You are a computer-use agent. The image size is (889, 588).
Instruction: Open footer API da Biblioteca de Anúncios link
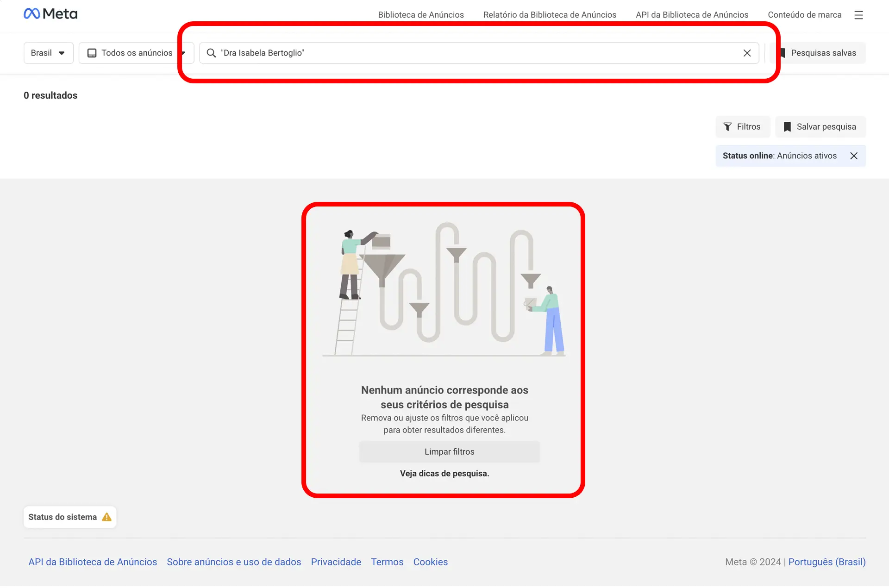[93, 562]
